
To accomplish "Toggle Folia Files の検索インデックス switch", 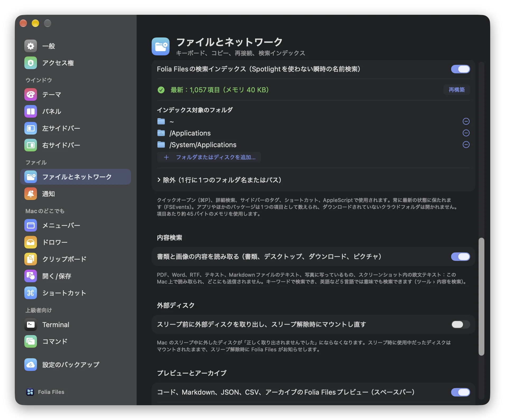I will tap(460, 69).
